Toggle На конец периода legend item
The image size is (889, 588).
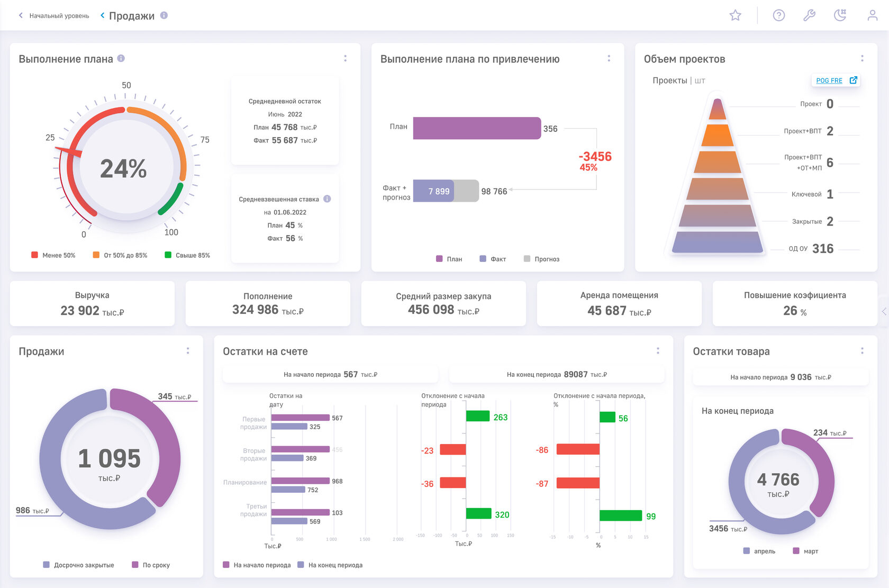pos(330,565)
